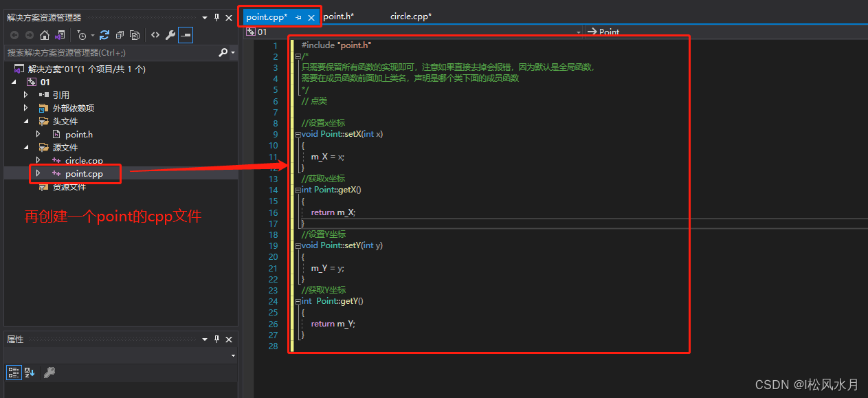Click the magnifier search icon in Solution Explorer

tap(223, 52)
